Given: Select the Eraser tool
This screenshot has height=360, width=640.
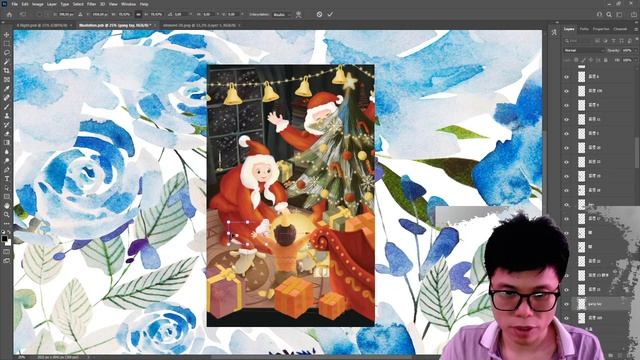Looking at the screenshot, I should [x=7, y=133].
